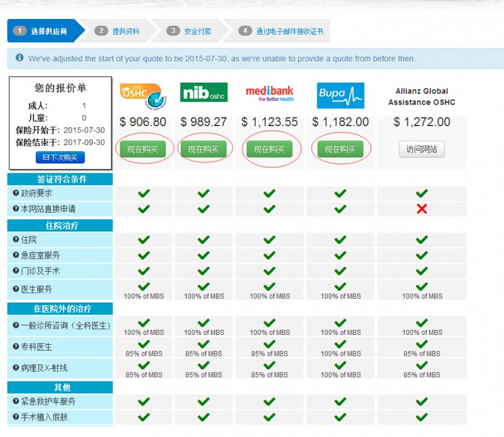Click the 住院治疗 section header
Image resolution: width=504 pixels, height=437 pixels.
pos(60,226)
